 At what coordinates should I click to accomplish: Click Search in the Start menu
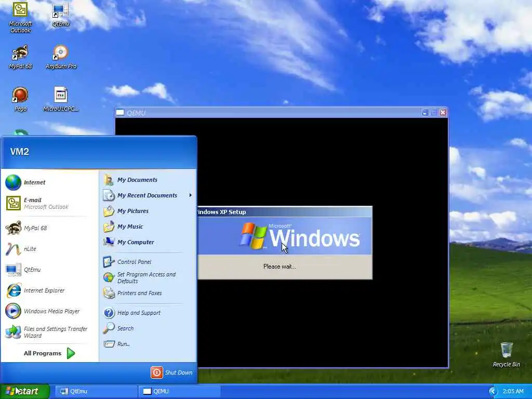pyautogui.click(x=148, y=328)
